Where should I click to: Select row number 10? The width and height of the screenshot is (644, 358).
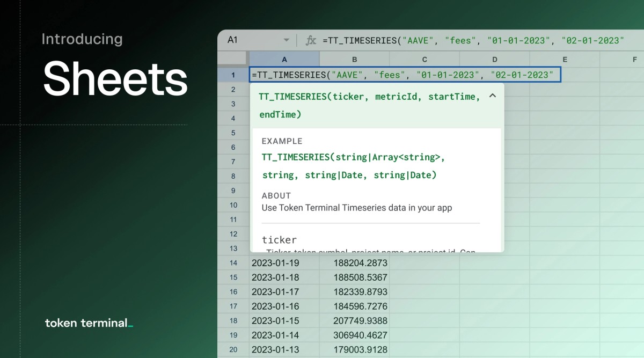233,206
